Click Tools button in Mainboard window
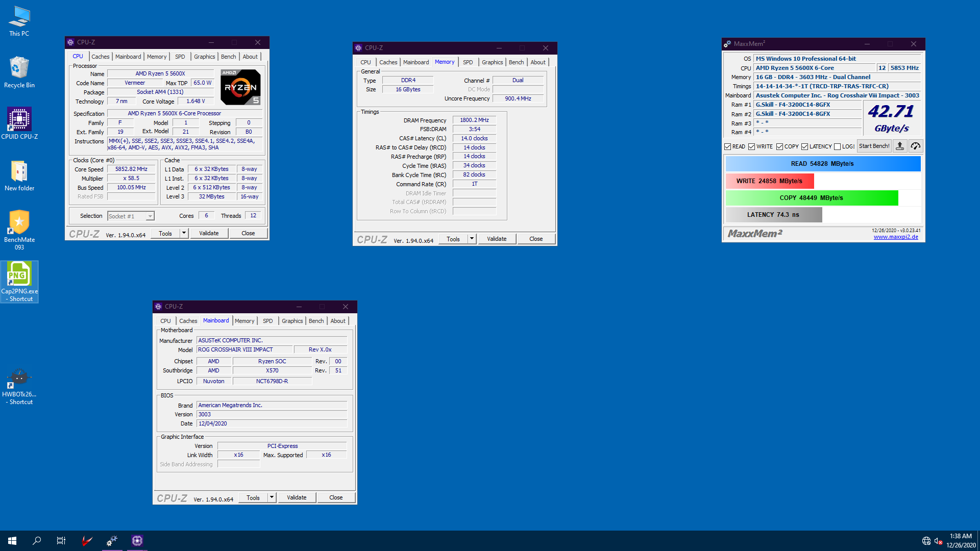Viewport: 980px width, 551px height. pyautogui.click(x=253, y=497)
